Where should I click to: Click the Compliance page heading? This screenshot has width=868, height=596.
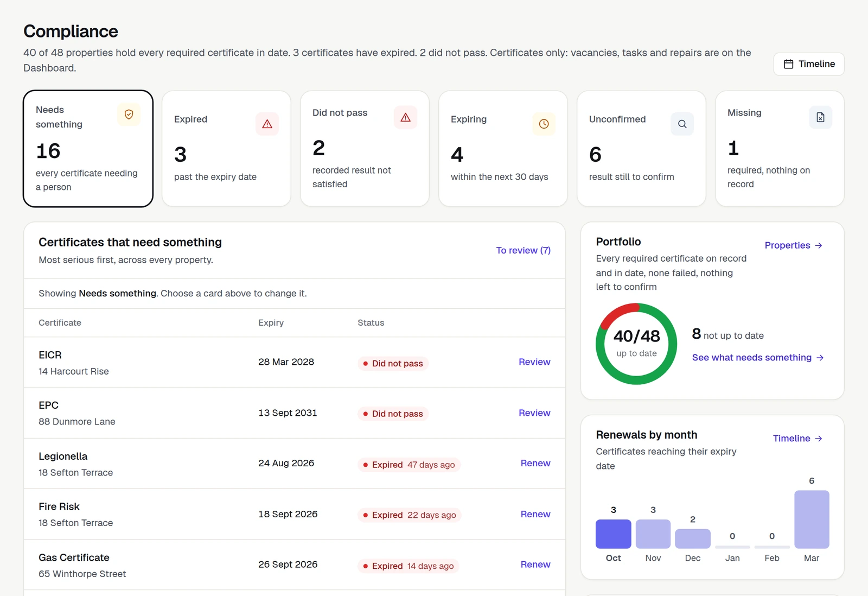pos(71,31)
